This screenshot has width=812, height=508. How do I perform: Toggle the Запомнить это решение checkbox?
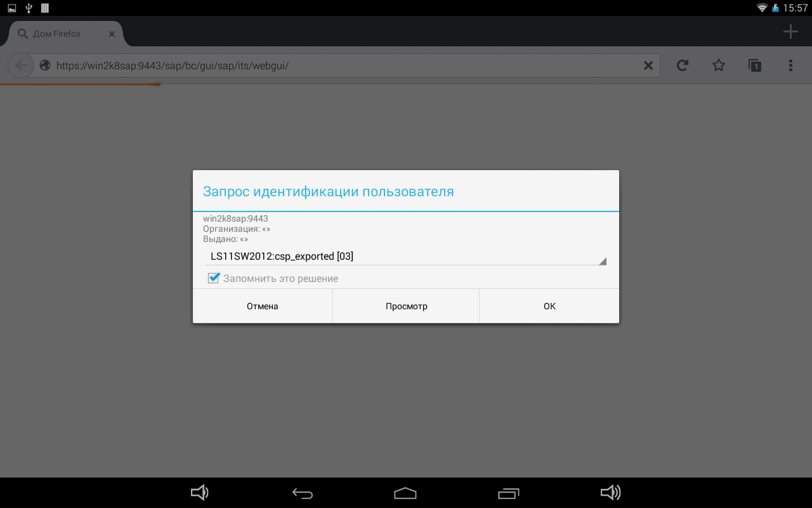(214, 278)
